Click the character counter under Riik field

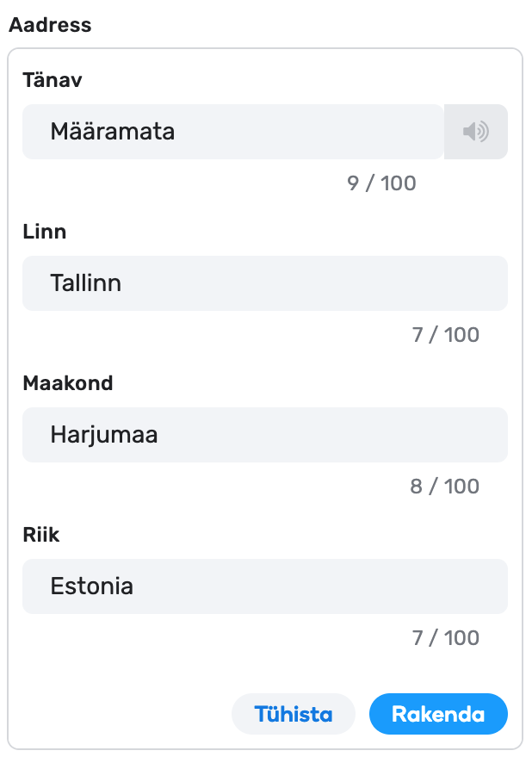coord(445,637)
